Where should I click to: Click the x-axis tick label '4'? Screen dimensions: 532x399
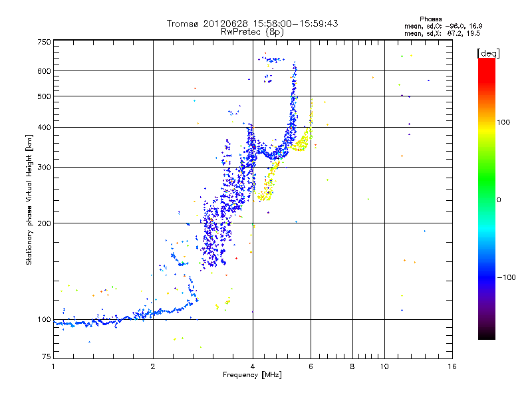point(253,366)
